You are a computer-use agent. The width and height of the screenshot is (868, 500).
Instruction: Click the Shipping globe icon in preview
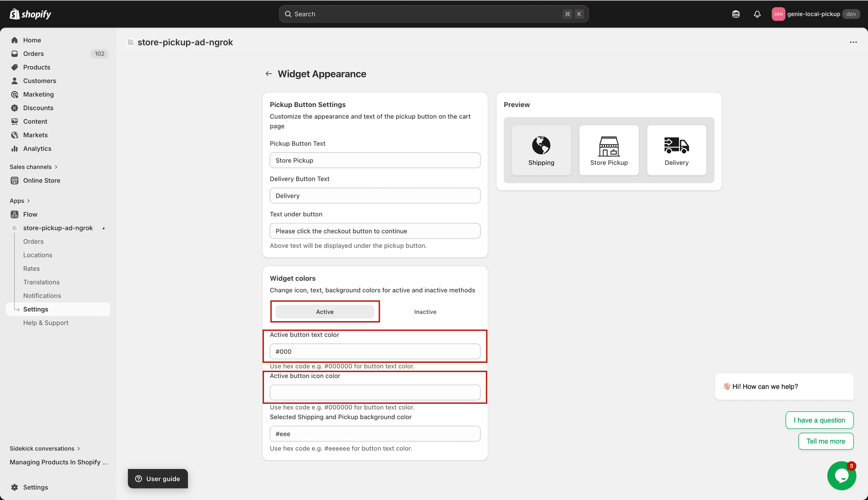click(x=541, y=145)
